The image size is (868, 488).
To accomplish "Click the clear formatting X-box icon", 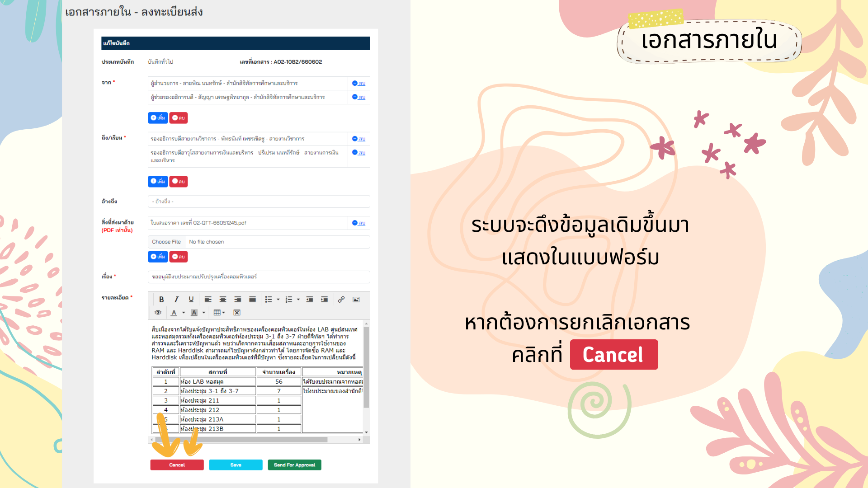I will pyautogui.click(x=237, y=313).
